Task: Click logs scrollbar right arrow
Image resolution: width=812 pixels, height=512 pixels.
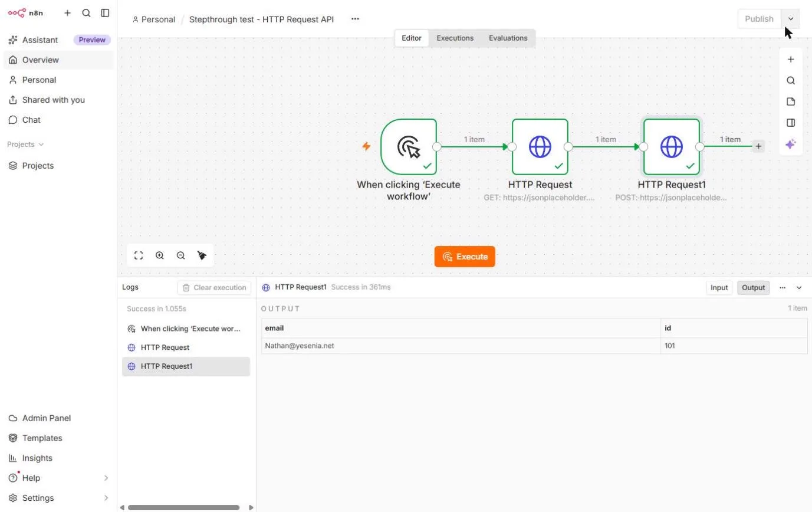Action: 251,507
